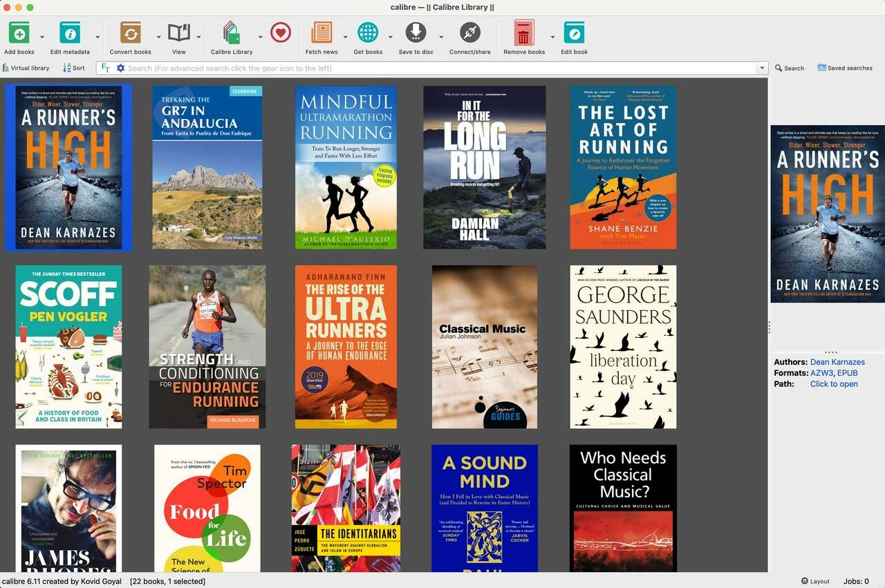Select the A Sound Mind cover
885x588 pixels.
(485, 509)
